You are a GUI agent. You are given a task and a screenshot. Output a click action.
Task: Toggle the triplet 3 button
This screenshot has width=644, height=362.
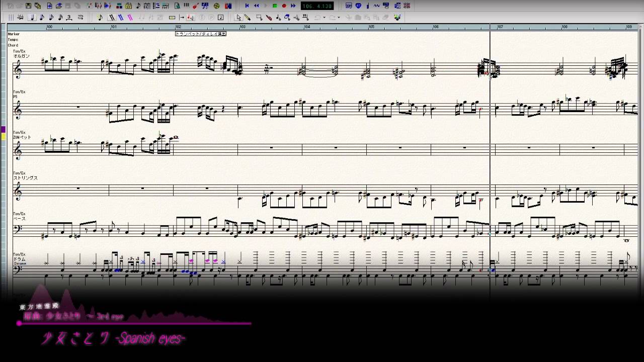coord(69,17)
